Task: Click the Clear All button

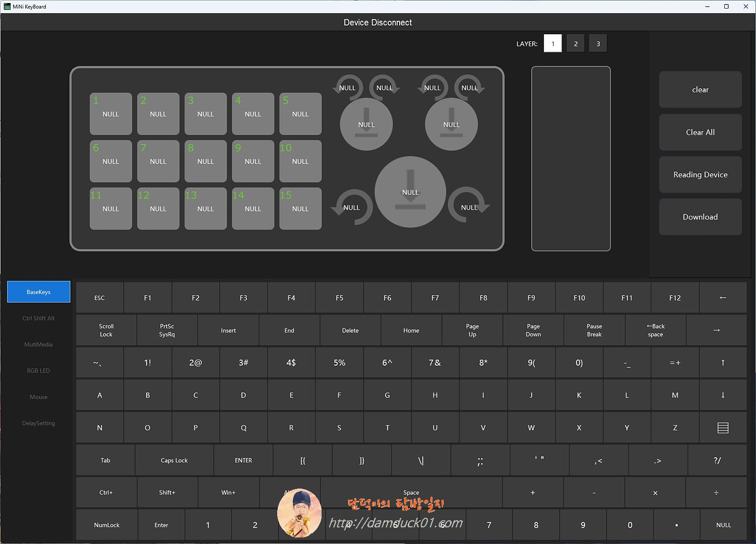Action: [x=700, y=132]
